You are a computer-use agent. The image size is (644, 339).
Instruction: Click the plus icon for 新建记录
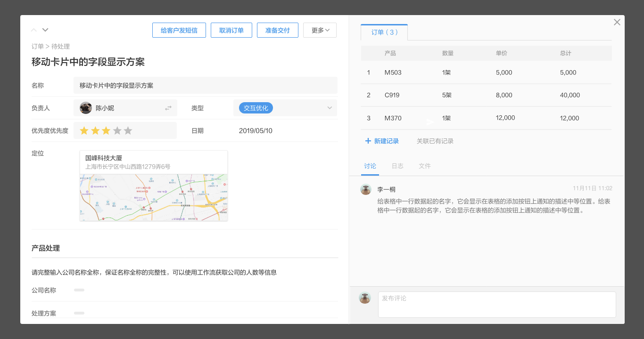tap(368, 141)
